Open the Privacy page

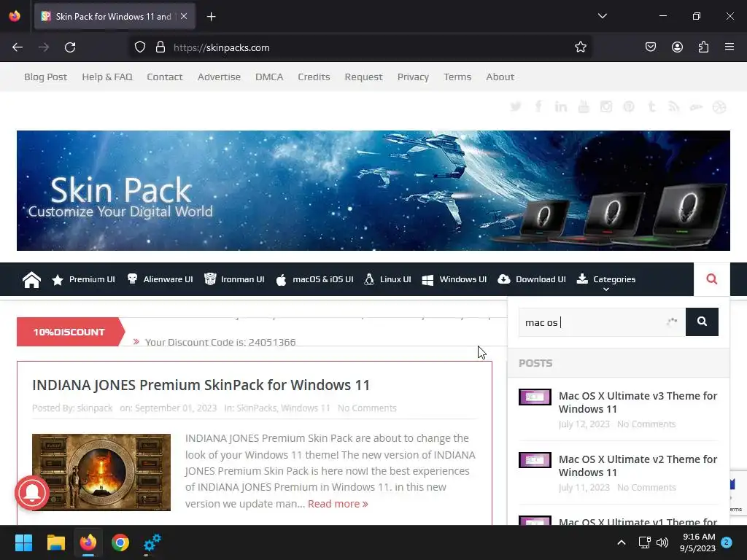coord(413,77)
